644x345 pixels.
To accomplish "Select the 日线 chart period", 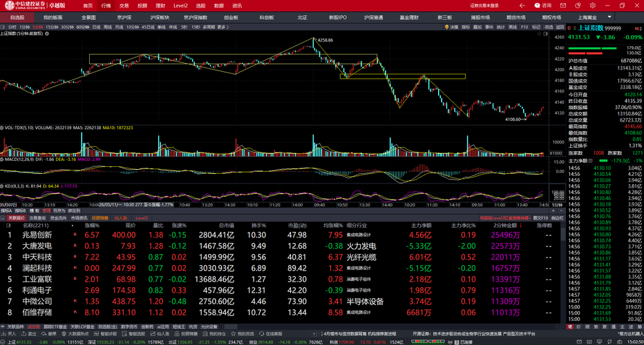I will point(96,27).
